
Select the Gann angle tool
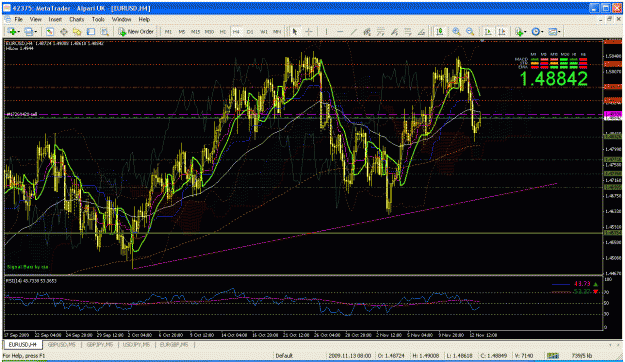(421, 31)
